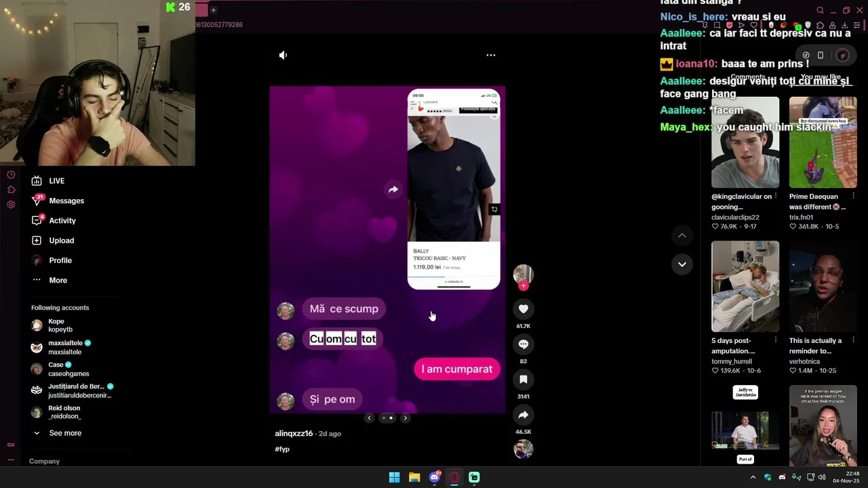
Task: Open Case caseohgames following account
Action: pyautogui.click(x=60, y=369)
